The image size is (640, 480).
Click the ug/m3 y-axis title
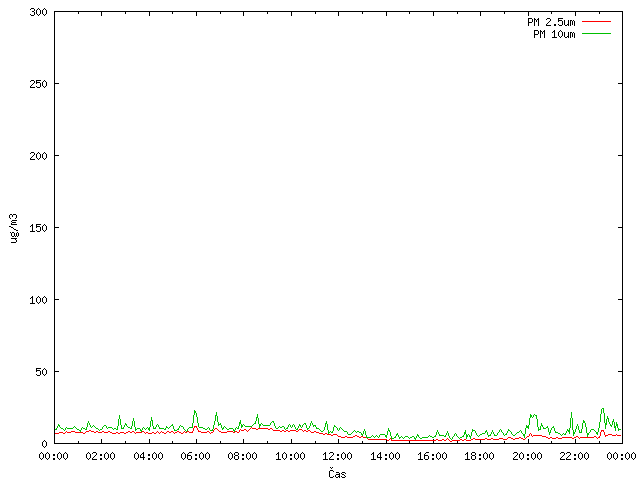tap(14, 228)
